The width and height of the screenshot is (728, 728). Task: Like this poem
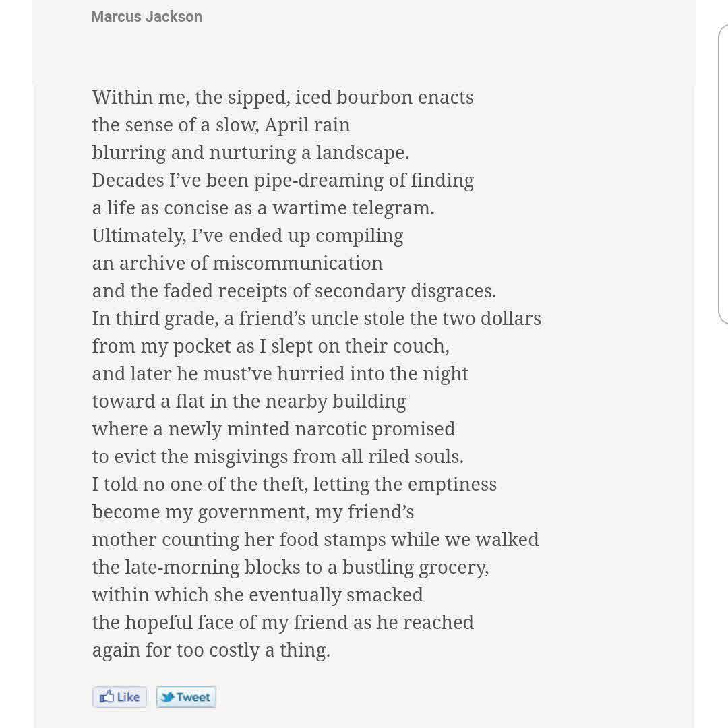119,697
